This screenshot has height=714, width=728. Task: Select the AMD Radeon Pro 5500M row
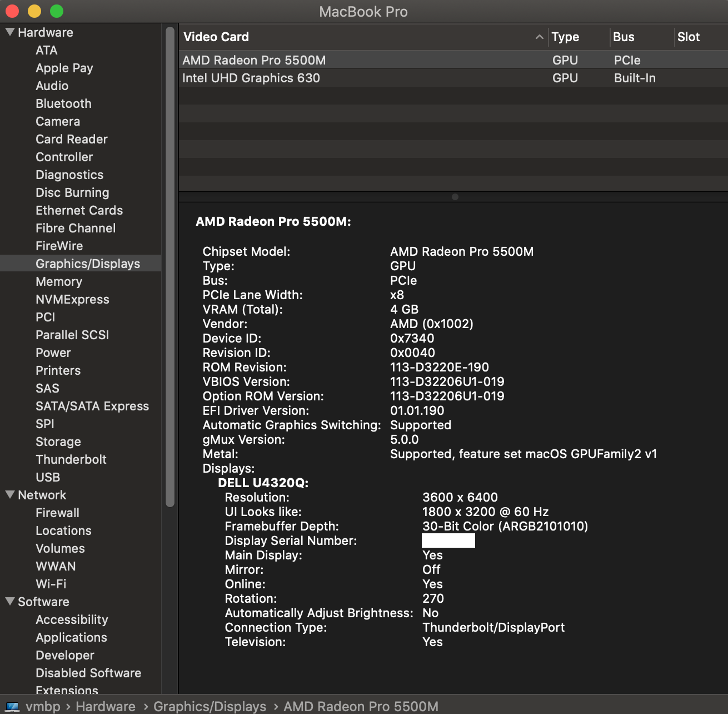click(453, 60)
